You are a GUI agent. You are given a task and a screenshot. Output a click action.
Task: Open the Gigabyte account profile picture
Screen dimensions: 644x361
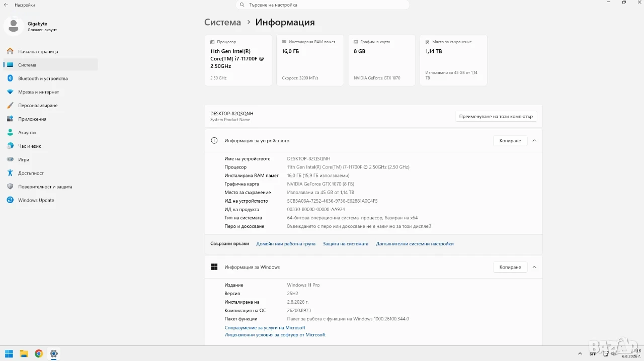click(x=13, y=26)
